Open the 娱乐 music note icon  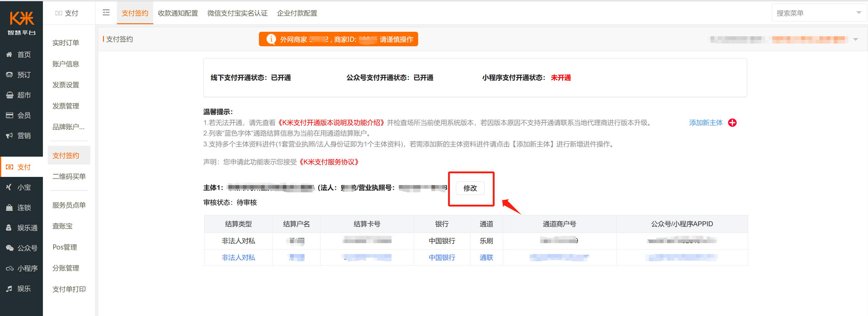click(9, 289)
